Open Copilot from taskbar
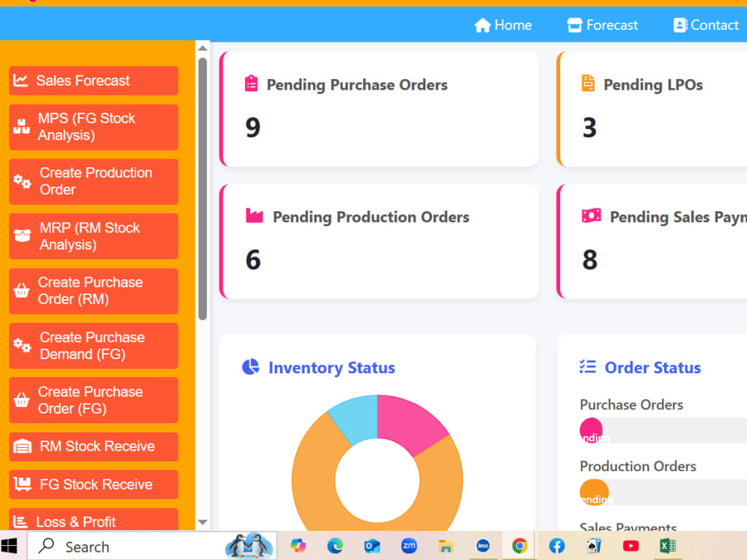The image size is (747, 560). pyautogui.click(x=298, y=546)
